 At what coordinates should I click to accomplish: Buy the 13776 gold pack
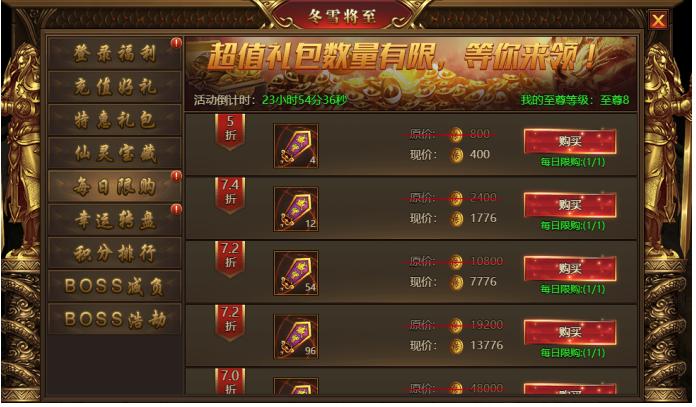coord(570,332)
